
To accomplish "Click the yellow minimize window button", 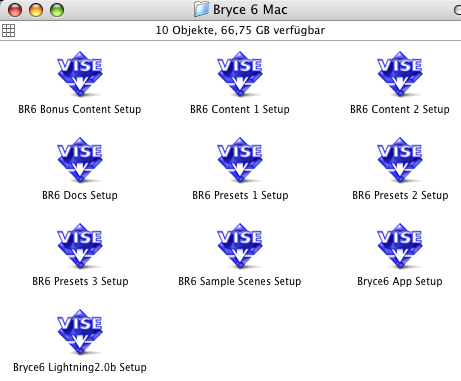I will point(36,10).
